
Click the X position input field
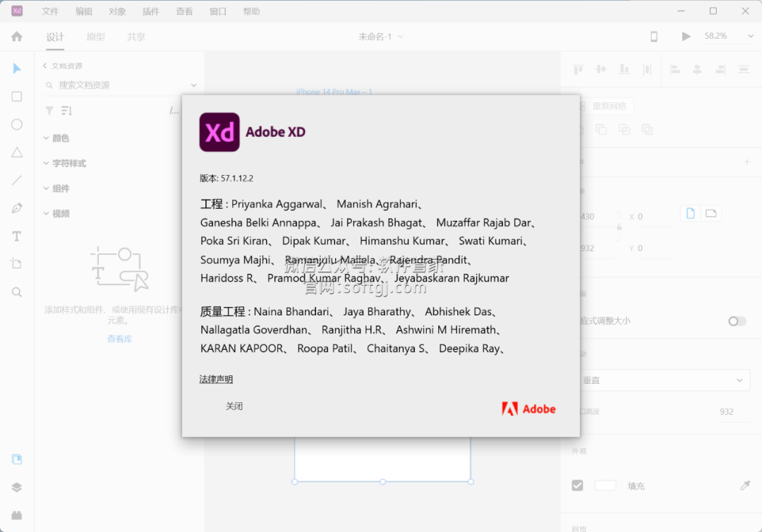pyautogui.click(x=653, y=217)
